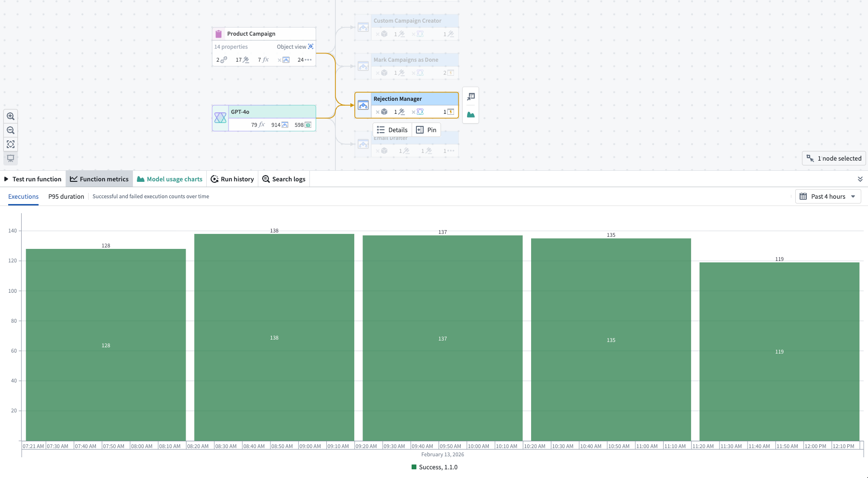This screenshot has height=478, width=868.
Task: Expand the Test run function section
Action: (x=33, y=179)
